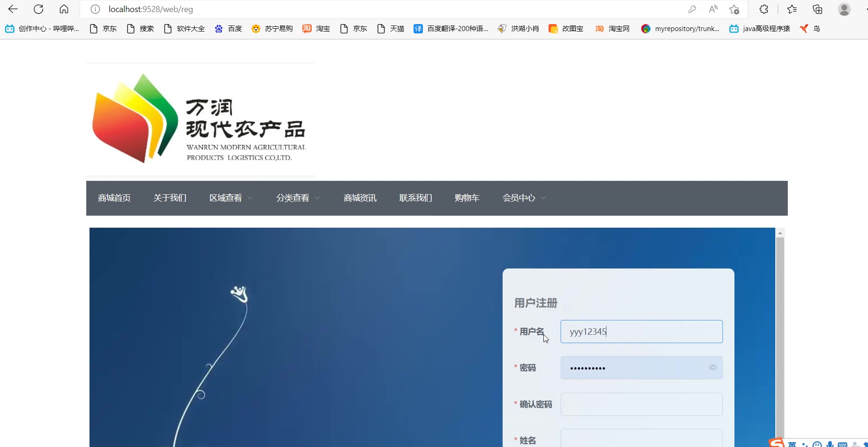Expand 会员中心 dropdown menu
Screen dimensions: 868x447
pyautogui.click(x=524, y=198)
